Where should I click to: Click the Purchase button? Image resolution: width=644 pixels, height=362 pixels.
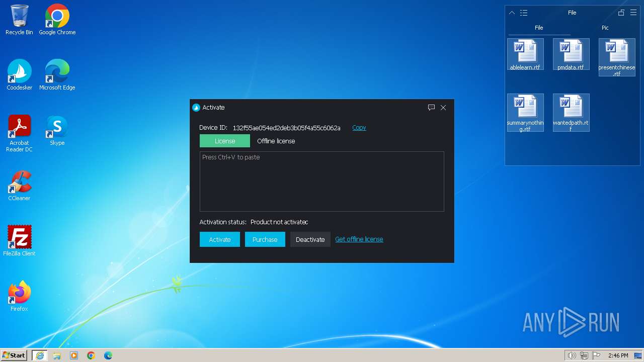pyautogui.click(x=265, y=239)
